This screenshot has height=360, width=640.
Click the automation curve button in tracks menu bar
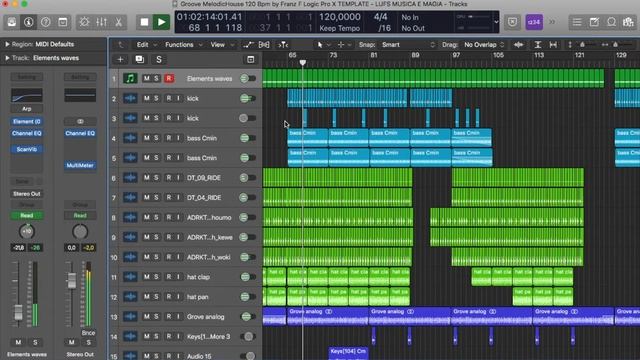point(248,44)
